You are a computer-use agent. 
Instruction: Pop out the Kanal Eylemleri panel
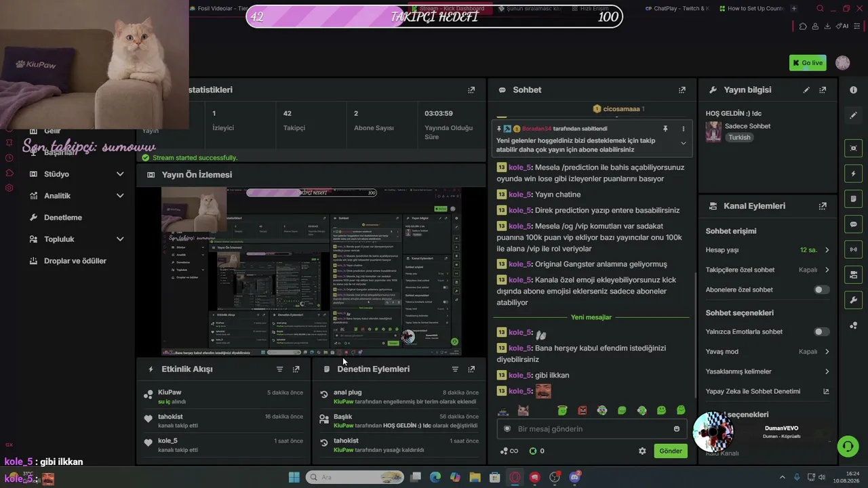tap(823, 206)
